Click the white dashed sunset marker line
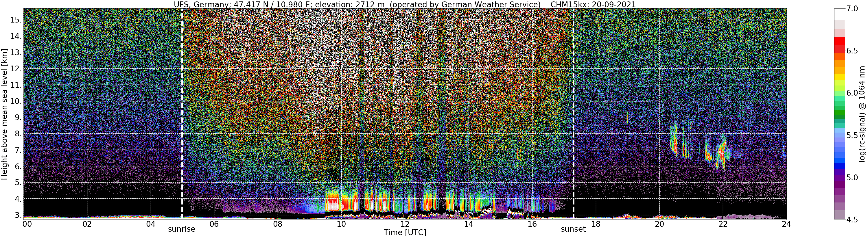The image size is (868, 238). pyautogui.click(x=574, y=114)
